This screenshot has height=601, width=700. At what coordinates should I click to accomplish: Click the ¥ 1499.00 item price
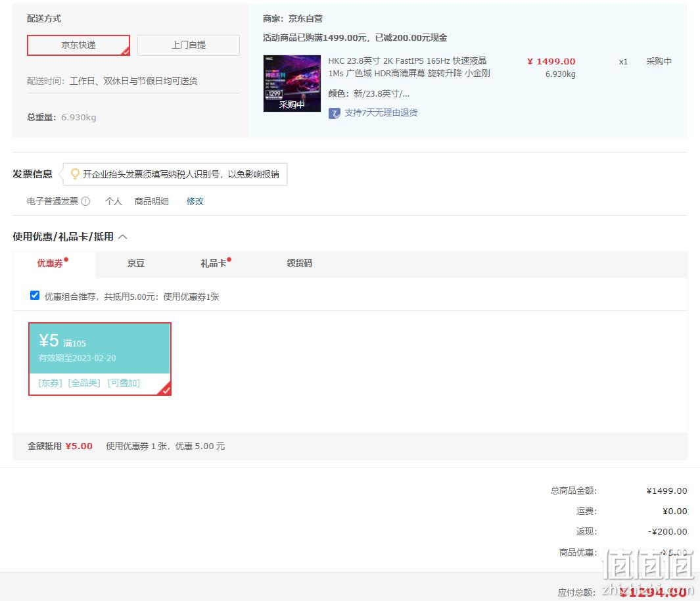tap(551, 62)
